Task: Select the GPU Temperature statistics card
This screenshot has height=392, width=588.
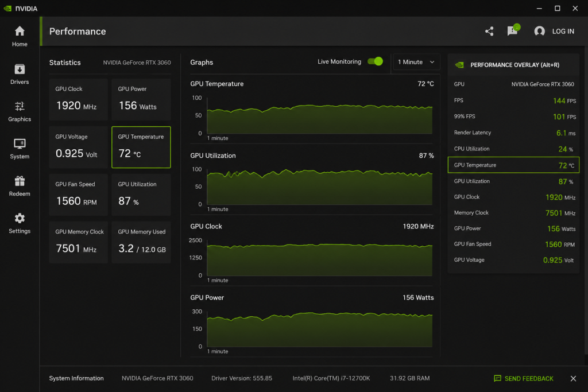Action: [141, 147]
